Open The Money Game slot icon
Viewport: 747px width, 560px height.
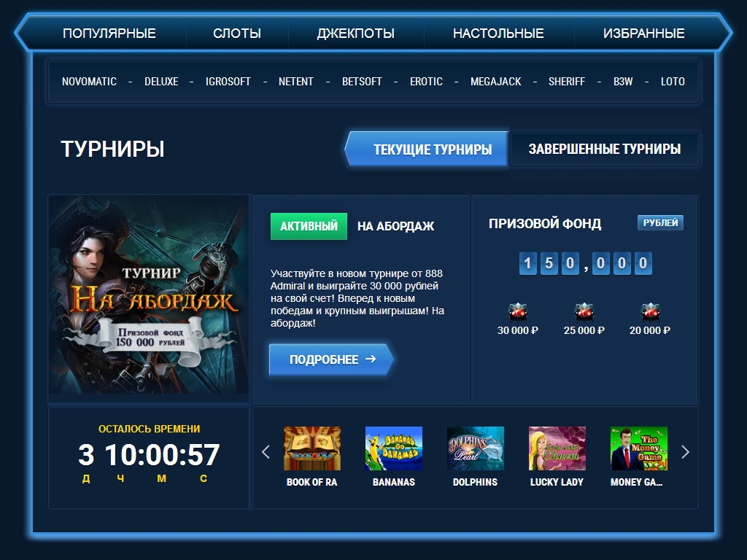click(x=638, y=448)
